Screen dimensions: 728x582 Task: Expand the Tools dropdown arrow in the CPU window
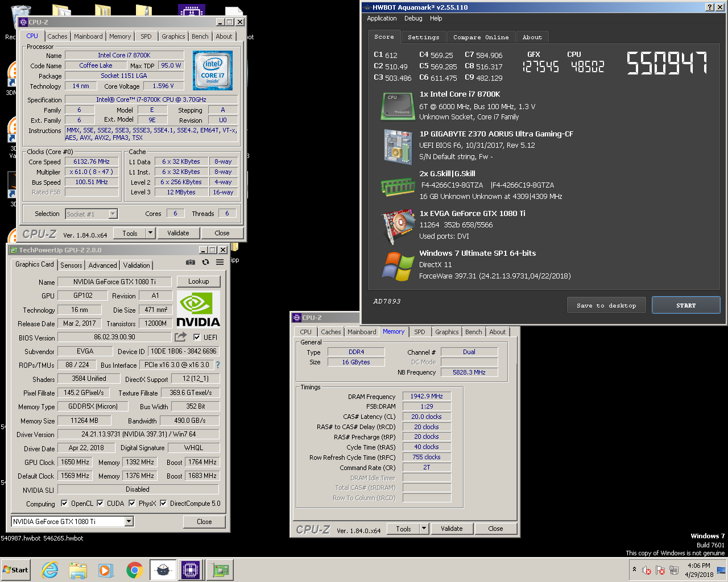pyautogui.click(x=150, y=233)
